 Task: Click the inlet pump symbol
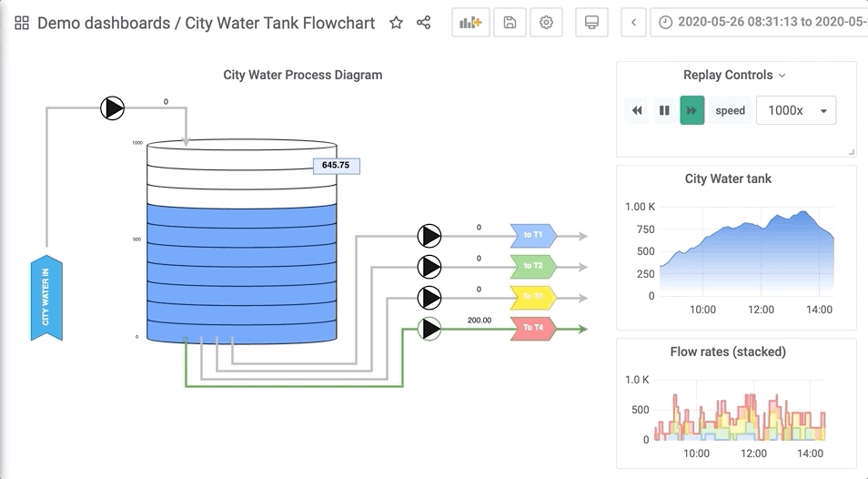click(113, 108)
